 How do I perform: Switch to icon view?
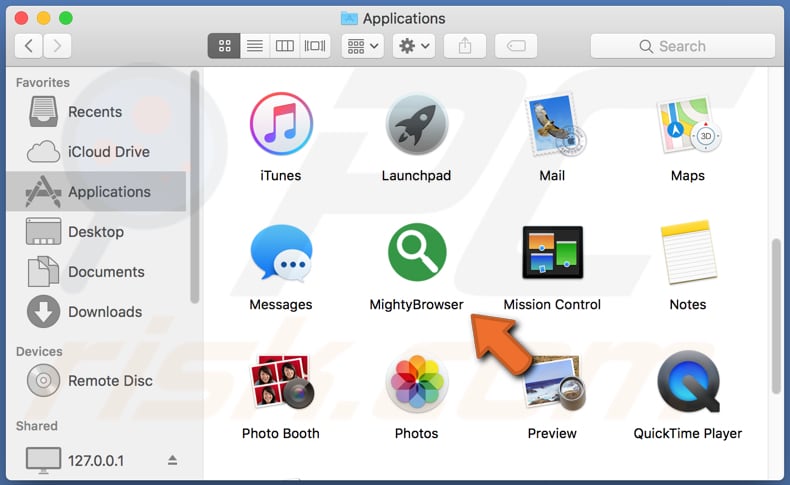[x=224, y=46]
